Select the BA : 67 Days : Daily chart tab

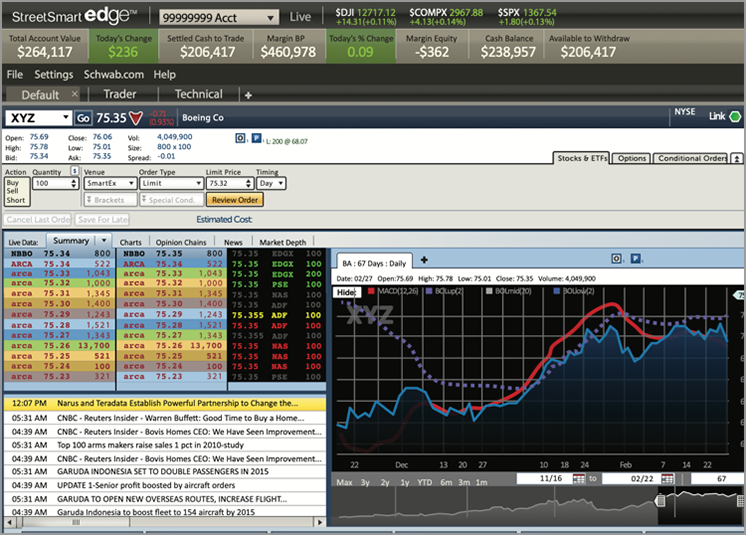[x=374, y=263]
